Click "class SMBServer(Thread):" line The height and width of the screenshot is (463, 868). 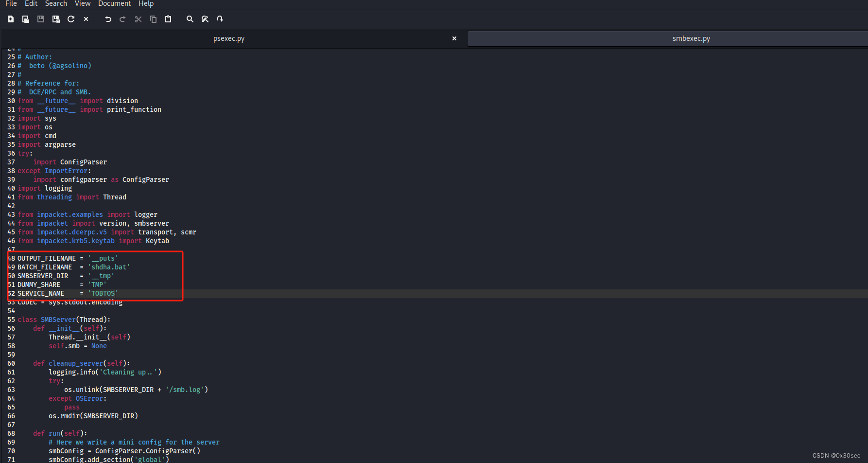pos(64,320)
